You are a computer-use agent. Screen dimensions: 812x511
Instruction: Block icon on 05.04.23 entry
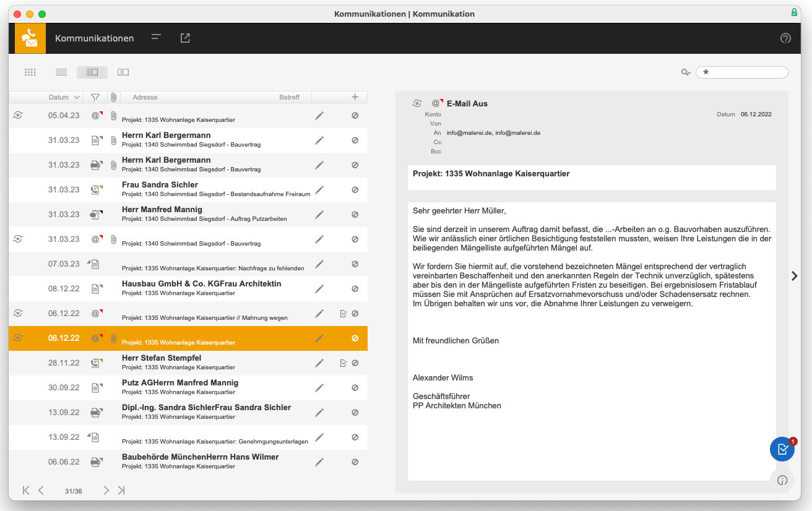[355, 116]
